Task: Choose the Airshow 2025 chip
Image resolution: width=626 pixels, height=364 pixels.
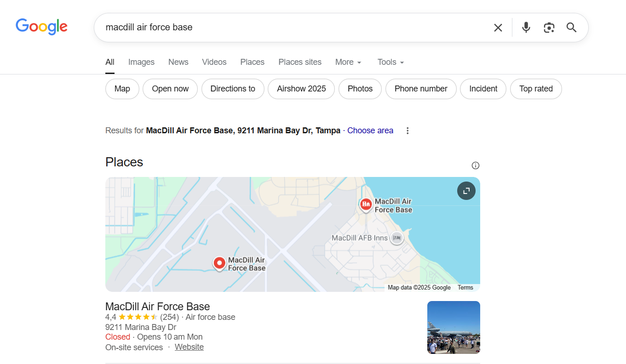Action: click(x=301, y=89)
